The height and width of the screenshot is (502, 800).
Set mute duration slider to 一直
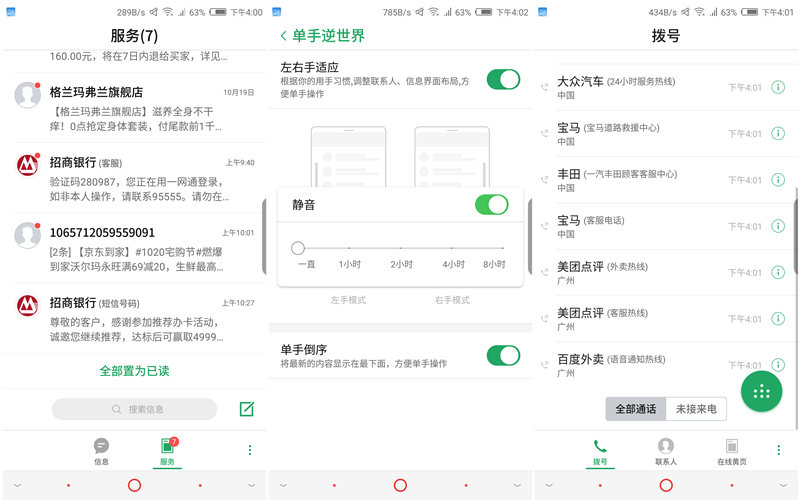(x=298, y=248)
